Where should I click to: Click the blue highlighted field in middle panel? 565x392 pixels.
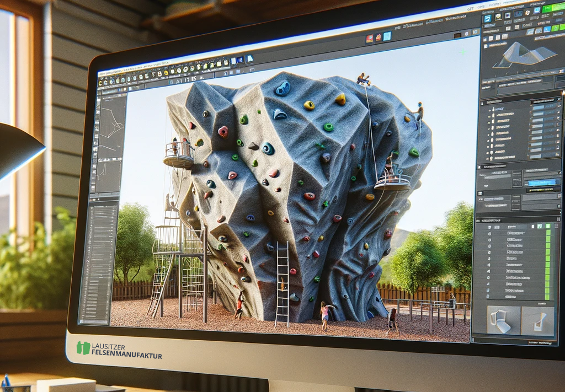(x=541, y=182)
